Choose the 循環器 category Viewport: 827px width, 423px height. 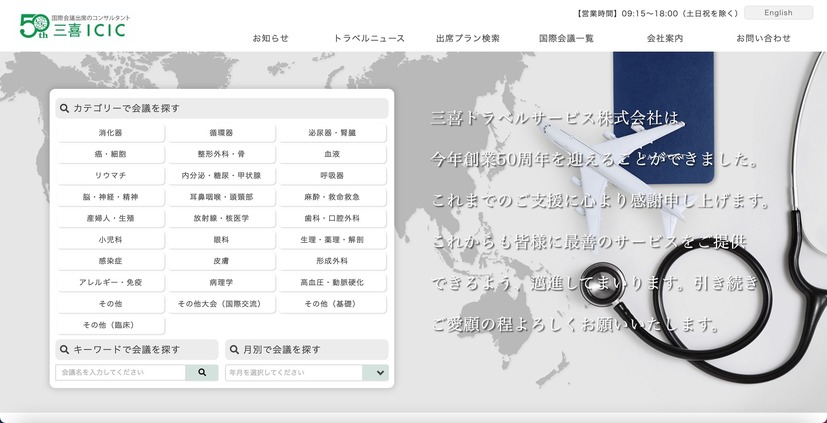point(222,133)
